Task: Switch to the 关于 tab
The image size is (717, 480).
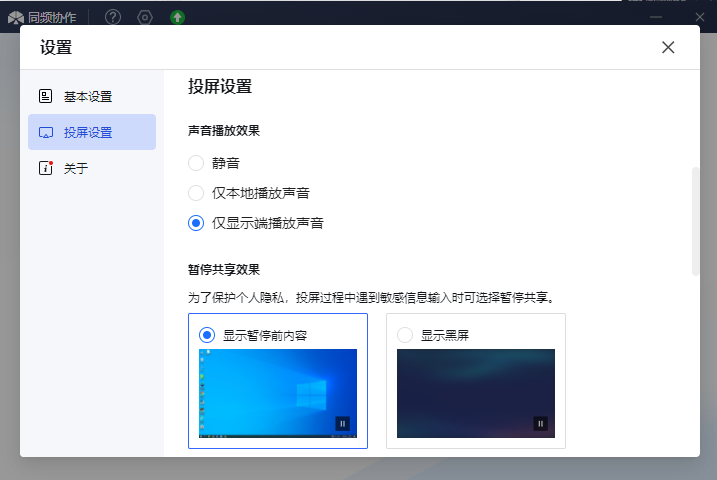Action: (x=92, y=168)
